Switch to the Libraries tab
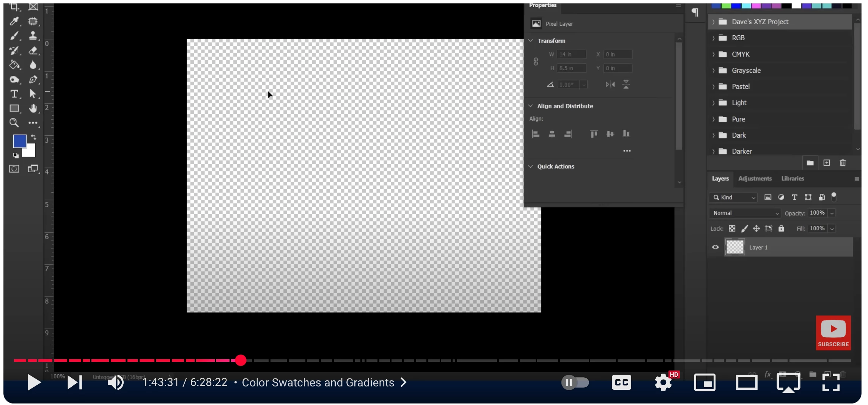This screenshot has height=405, width=868. [x=793, y=179]
